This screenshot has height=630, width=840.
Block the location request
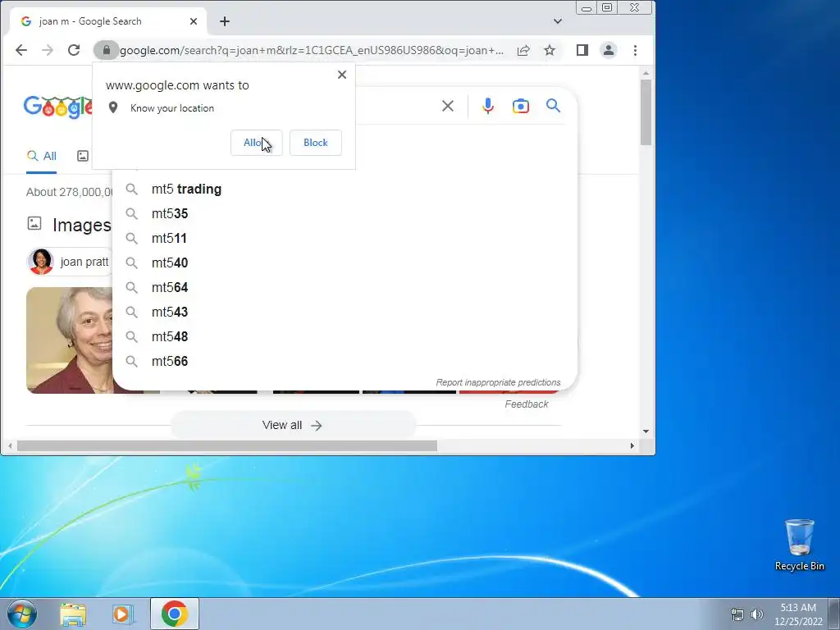pyautogui.click(x=316, y=143)
